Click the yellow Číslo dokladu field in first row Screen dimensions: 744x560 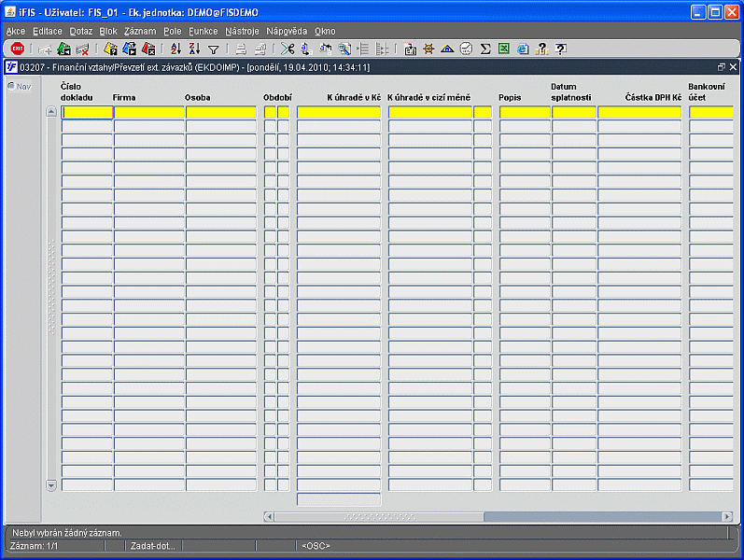[88, 112]
